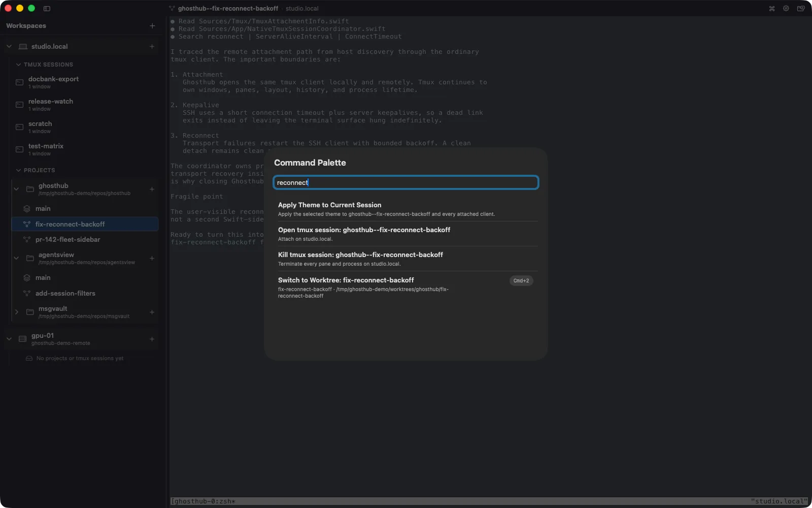This screenshot has height=508, width=812.
Task: Open the command palette key icon
Action: tap(772, 9)
